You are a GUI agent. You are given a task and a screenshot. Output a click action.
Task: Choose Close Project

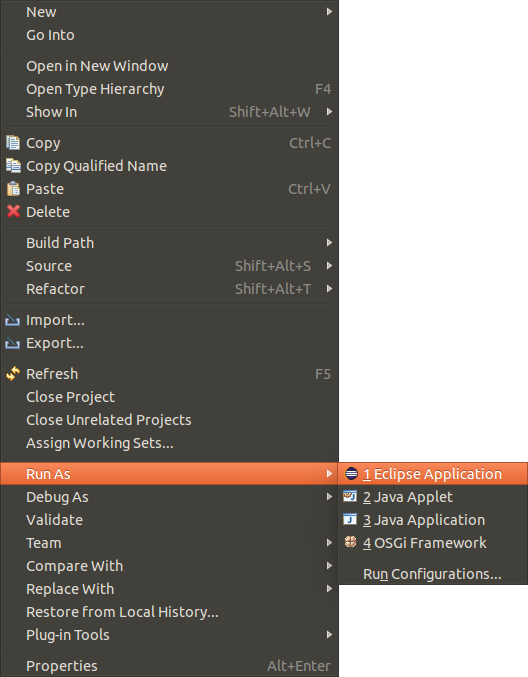click(x=169, y=397)
